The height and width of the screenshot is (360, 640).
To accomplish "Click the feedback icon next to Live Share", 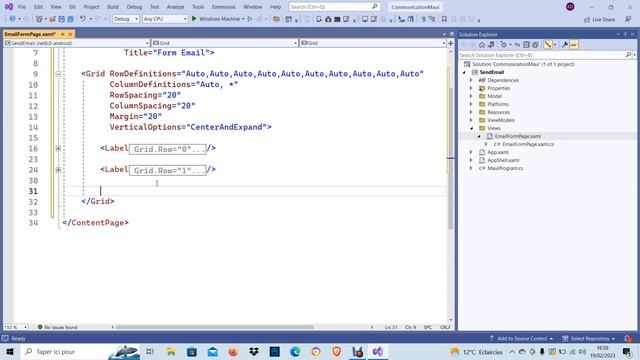I will click(628, 19).
